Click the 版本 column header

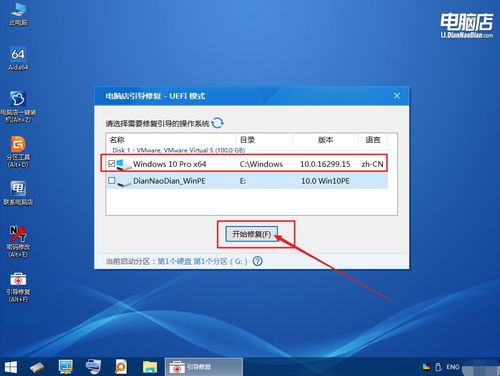tap(325, 140)
